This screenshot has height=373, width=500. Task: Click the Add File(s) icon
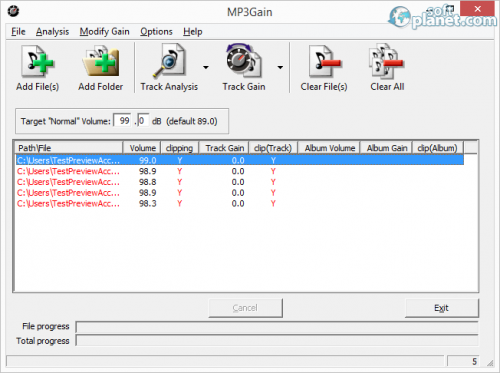[x=37, y=62]
